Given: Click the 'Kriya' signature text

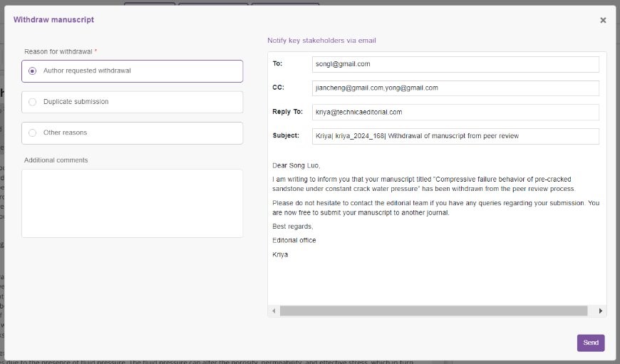Looking at the screenshot, I should coord(280,254).
